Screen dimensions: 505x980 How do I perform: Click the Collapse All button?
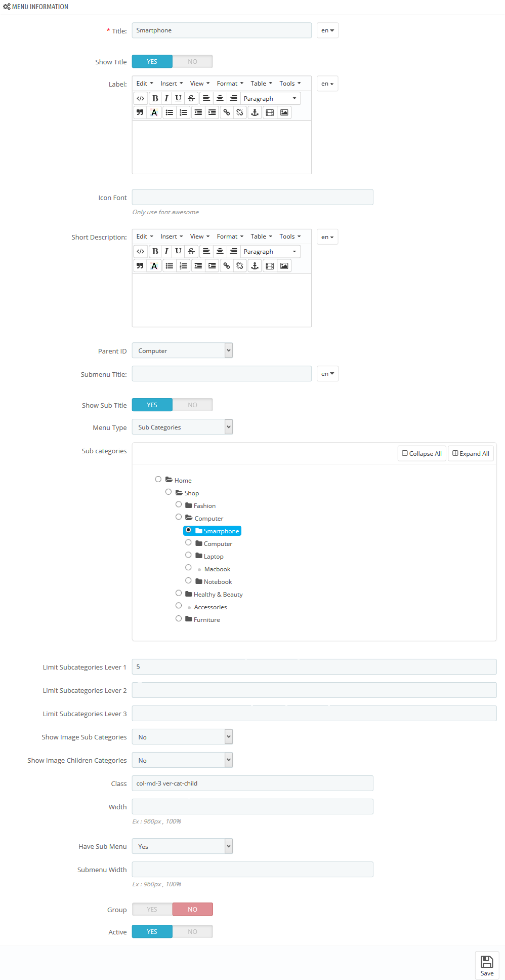tap(422, 453)
